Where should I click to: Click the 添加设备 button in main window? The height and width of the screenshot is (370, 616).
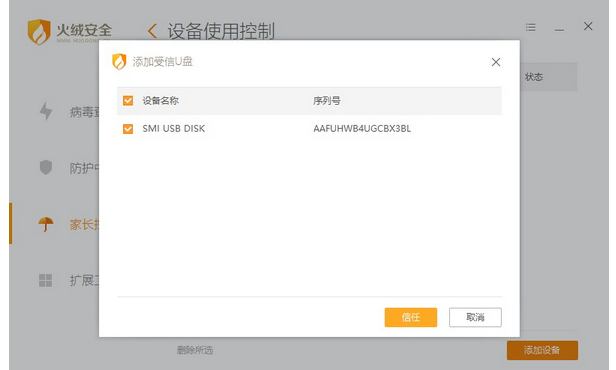(542, 350)
